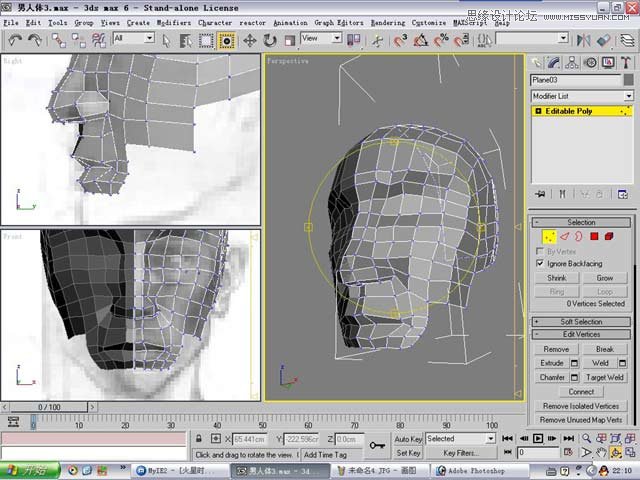The image size is (640, 480).
Task: Open the Rendering menu
Action: pyautogui.click(x=388, y=23)
